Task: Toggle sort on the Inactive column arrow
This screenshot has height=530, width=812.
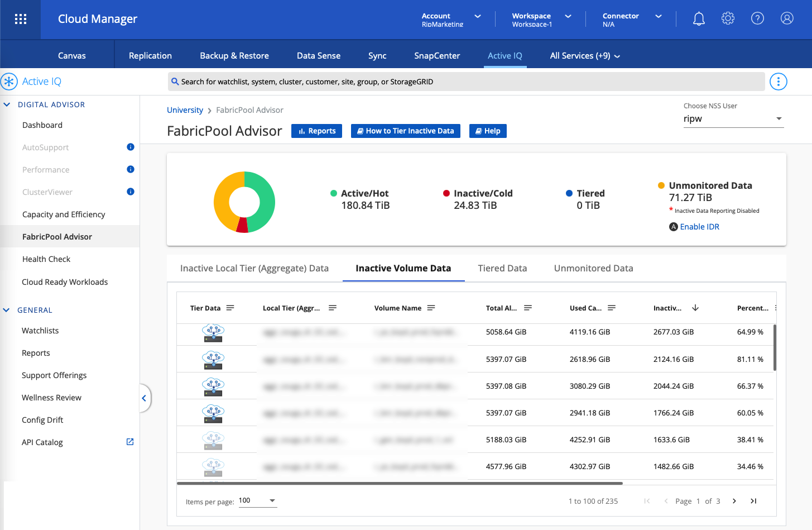Action: click(695, 308)
